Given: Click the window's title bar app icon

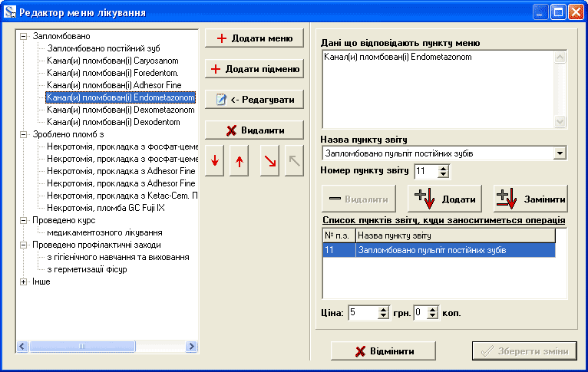Looking at the screenshot, I should point(10,12).
